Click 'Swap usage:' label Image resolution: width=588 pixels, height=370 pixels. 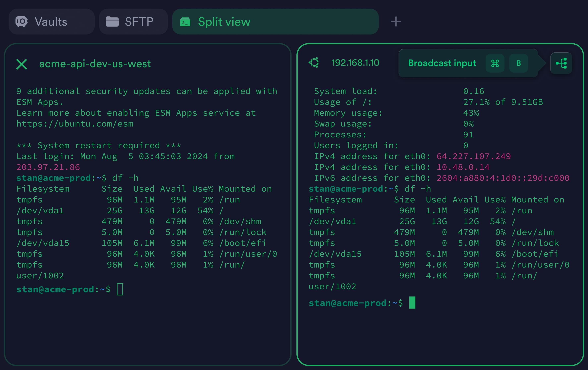pyautogui.click(x=343, y=124)
